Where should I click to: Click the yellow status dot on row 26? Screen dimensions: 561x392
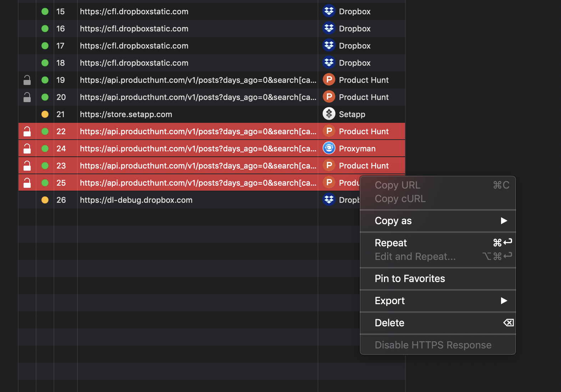pyautogui.click(x=45, y=200)
